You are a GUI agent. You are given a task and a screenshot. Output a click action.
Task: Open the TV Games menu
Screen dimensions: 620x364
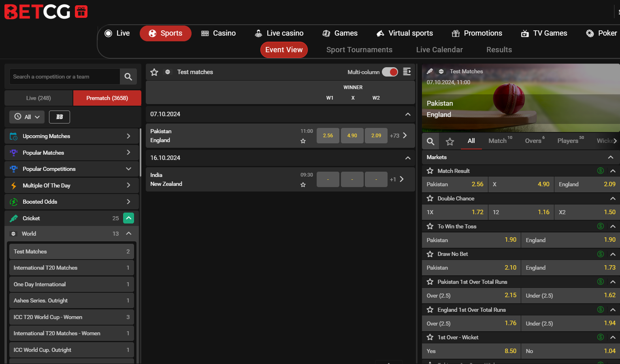[544, 33]
